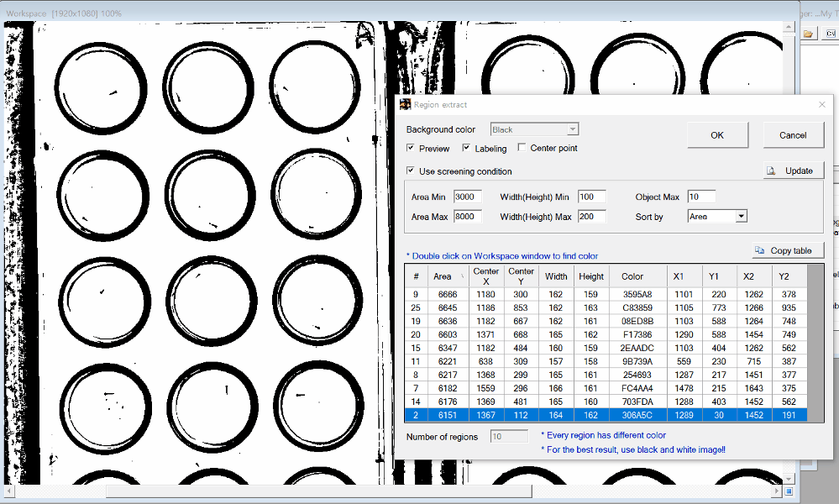Click the small corner icon beside horizontal scrollbar

[789, 491]
